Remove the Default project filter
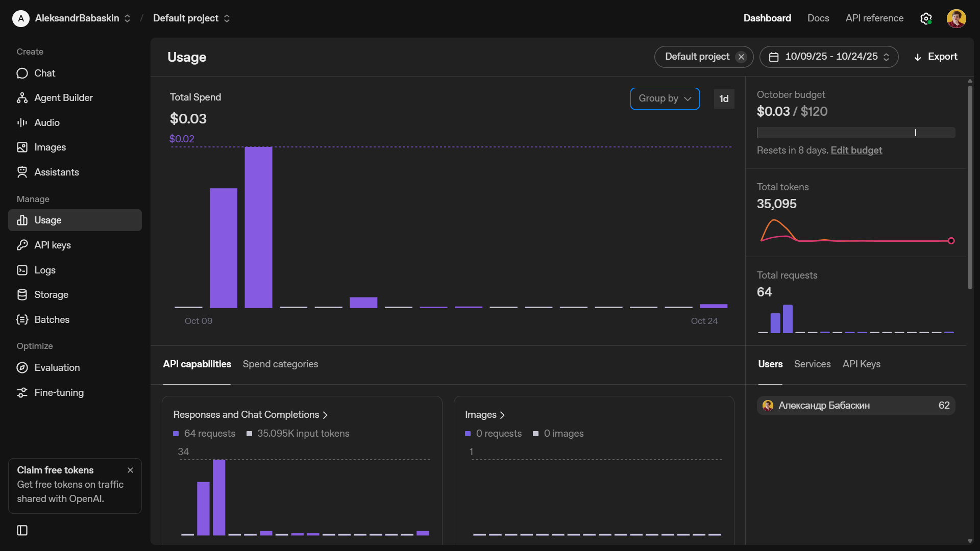Image resolution: width=980 pixels, height=551 pixels. (741, 57)
